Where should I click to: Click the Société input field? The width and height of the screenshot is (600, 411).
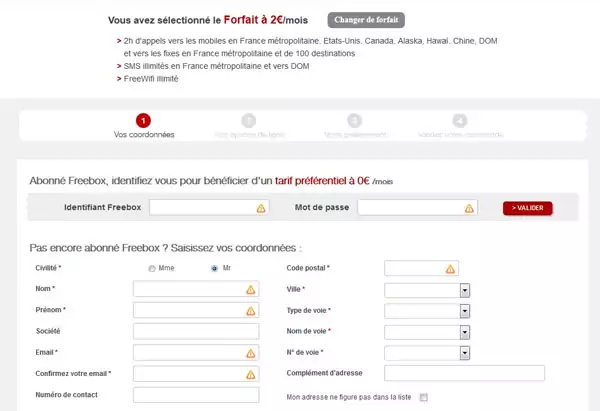point(195,331)
